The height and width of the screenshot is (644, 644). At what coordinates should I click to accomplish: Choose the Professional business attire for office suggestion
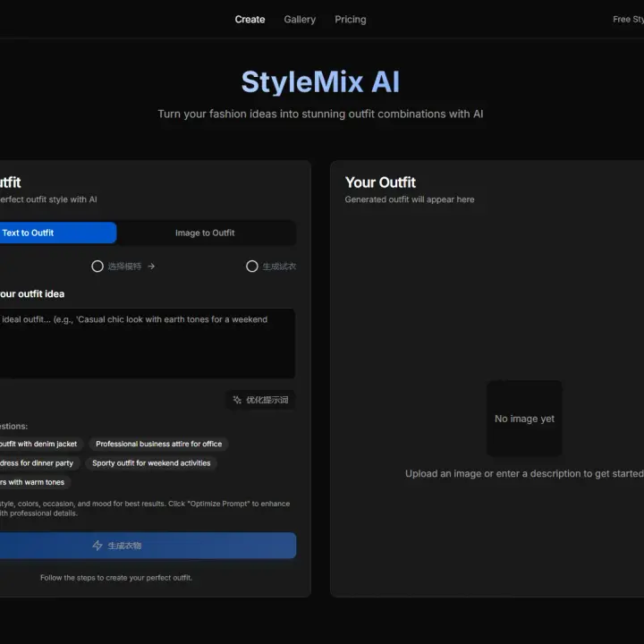[159, 444]
